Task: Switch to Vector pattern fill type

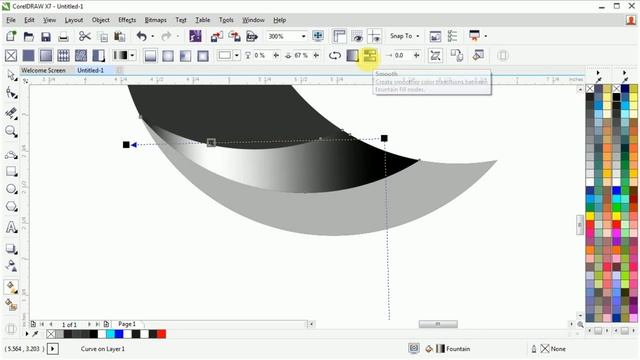Action: pos(63,55)
